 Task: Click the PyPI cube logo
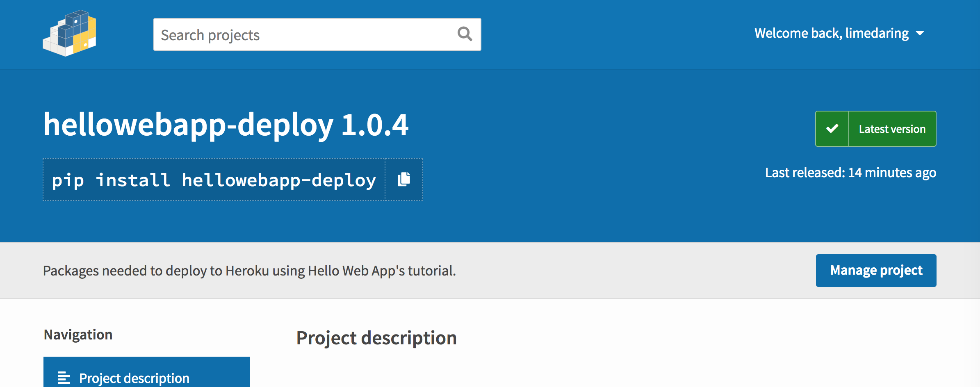click(x=69, y=33)
